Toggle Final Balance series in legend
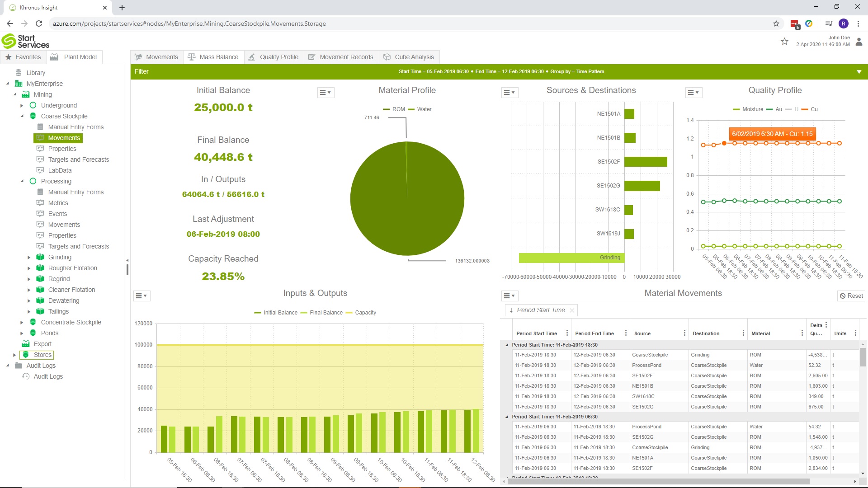Screen dimensions: 868x488 (x=321, y=313)
